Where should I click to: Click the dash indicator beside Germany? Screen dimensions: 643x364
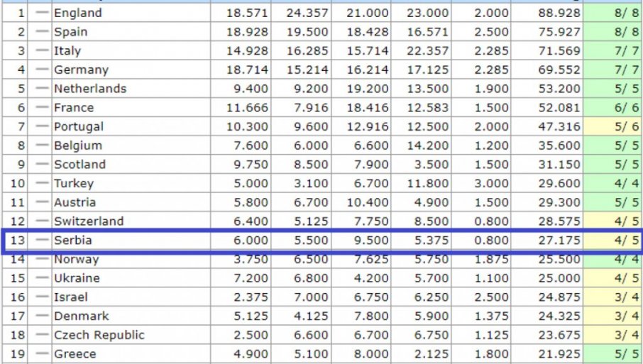(x=42, y=70)
